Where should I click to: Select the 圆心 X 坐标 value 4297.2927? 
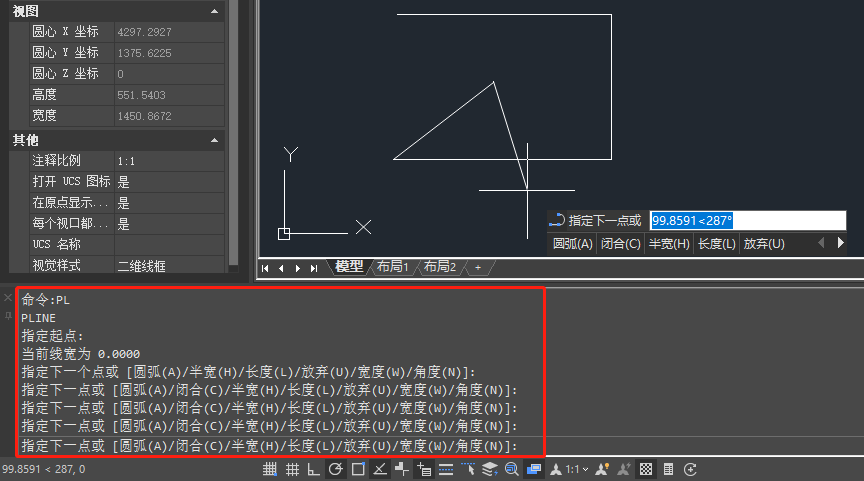point(169,32)
